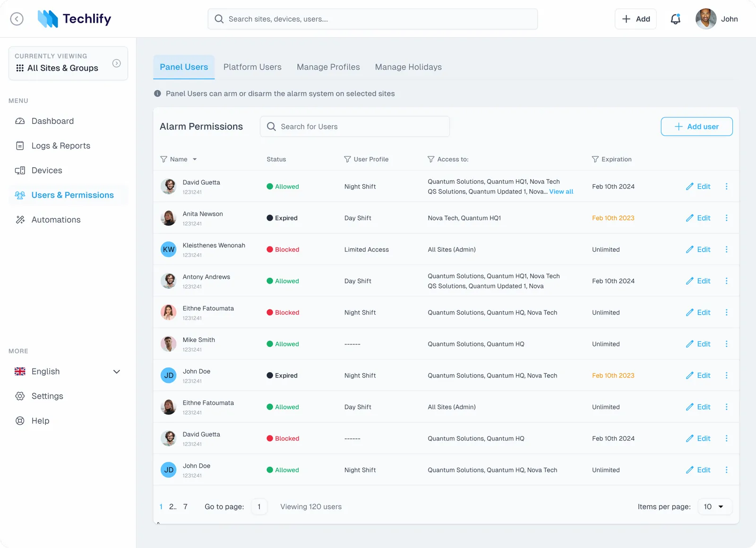Toggle the Name column sort arrow

(x=195, y=159)
